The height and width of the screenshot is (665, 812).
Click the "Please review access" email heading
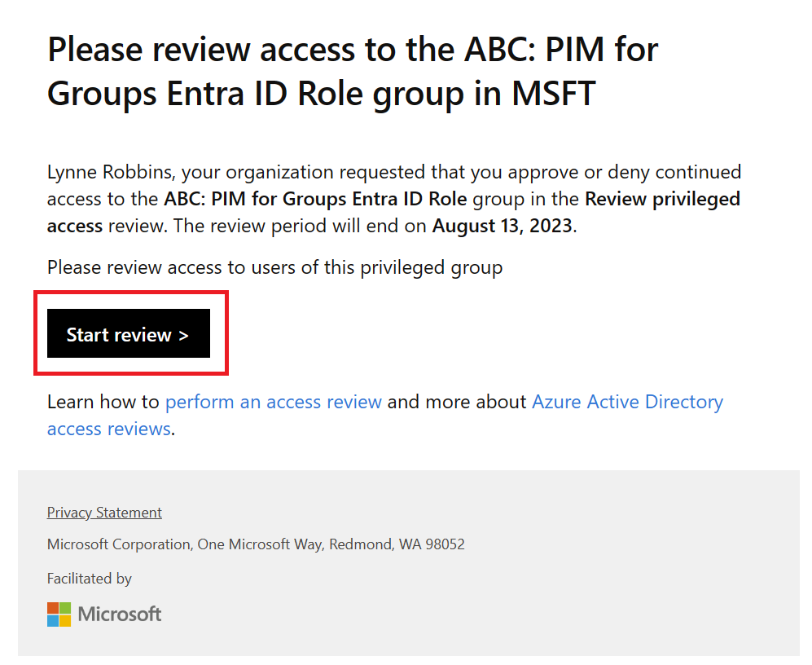click(352, 51)
